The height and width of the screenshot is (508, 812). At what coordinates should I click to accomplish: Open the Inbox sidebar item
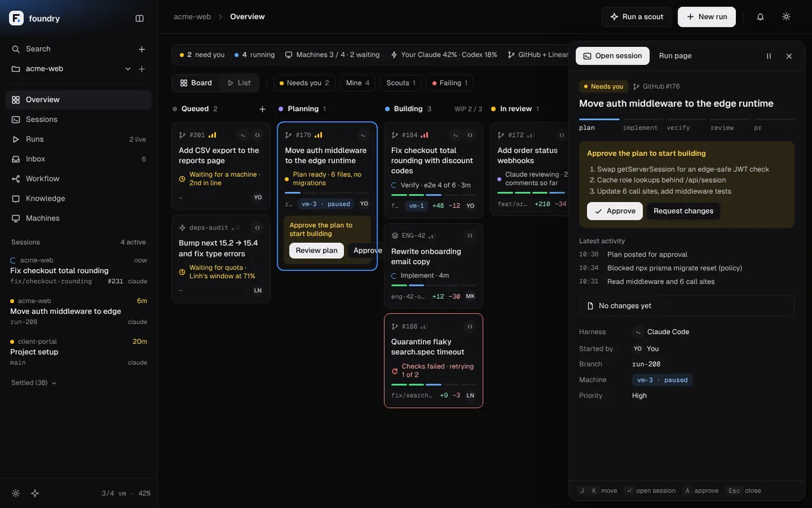click(79, 159)
